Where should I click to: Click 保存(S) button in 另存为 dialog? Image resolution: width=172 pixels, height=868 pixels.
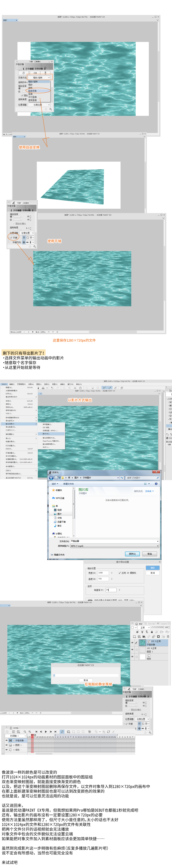click(x=132, y=554)
